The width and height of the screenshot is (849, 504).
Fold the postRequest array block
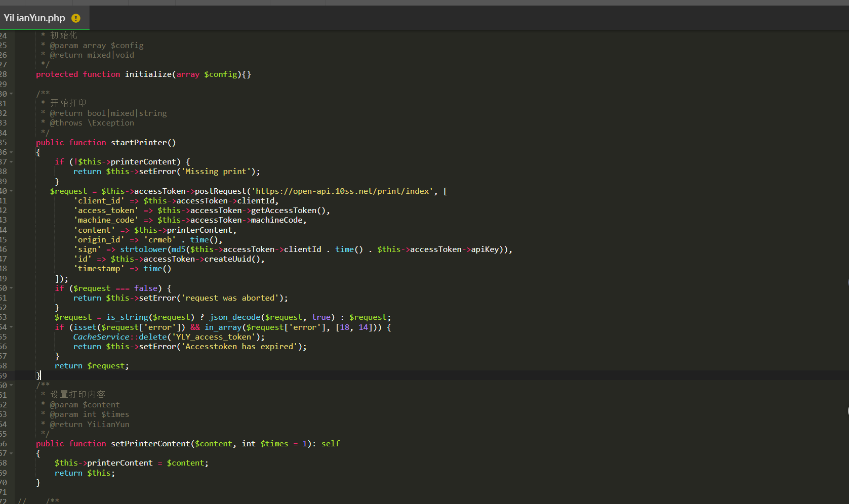click(11, 191)
